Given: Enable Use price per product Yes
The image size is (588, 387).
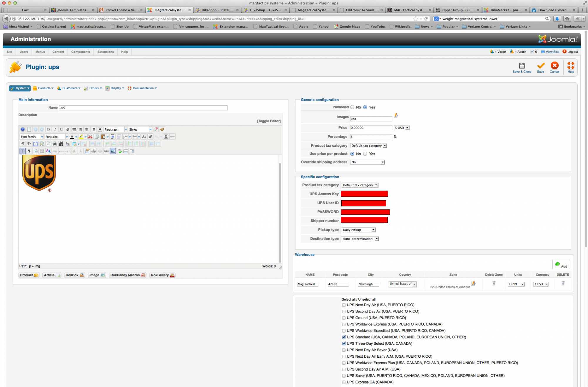Looking at the screenshot, I should point(365,154).
